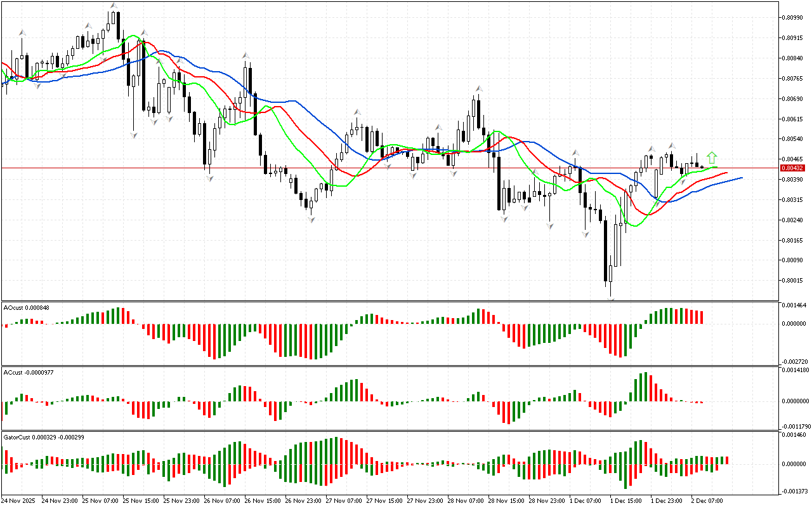Click the down fractal below the 26 Nov 23:00 low
This screenshot has width=812, height=508.
pos(311,219)
